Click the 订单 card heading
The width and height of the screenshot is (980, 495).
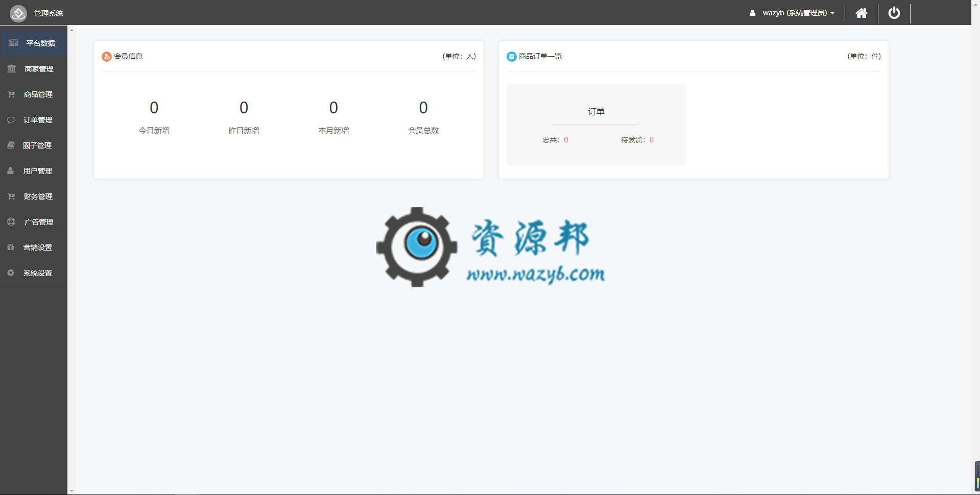point(596,111)
